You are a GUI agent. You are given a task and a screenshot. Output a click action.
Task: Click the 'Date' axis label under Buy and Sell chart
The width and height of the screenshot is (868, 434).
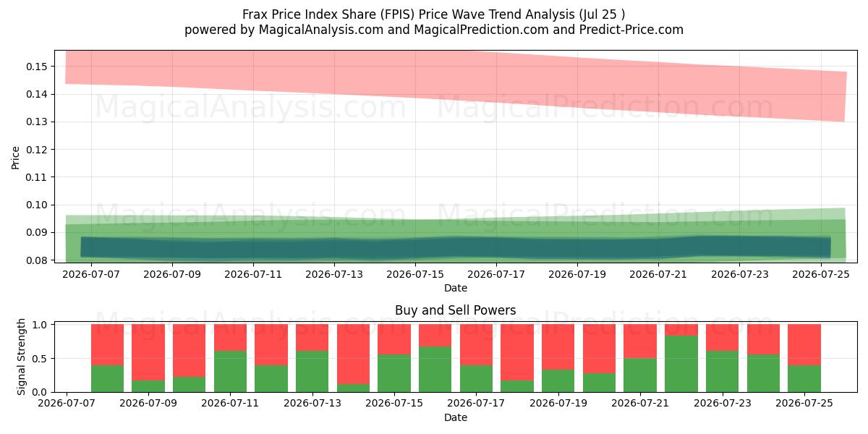pos(456,417)
